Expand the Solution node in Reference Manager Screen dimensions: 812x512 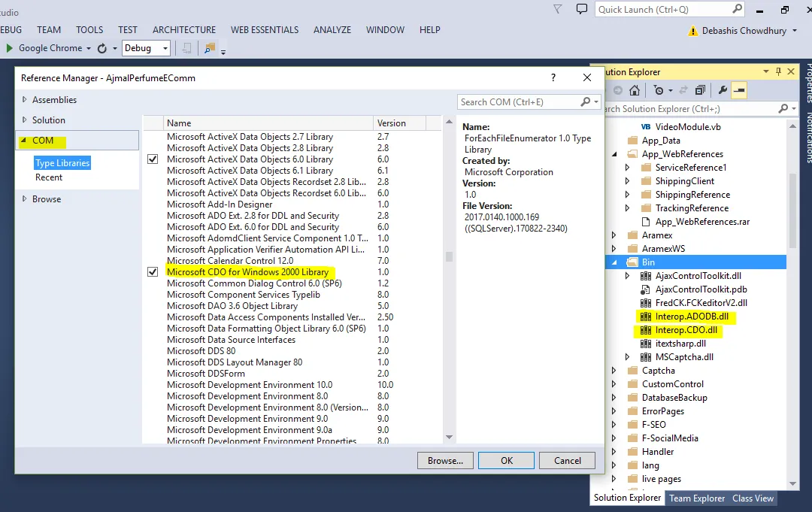click(x=24, y=120)
